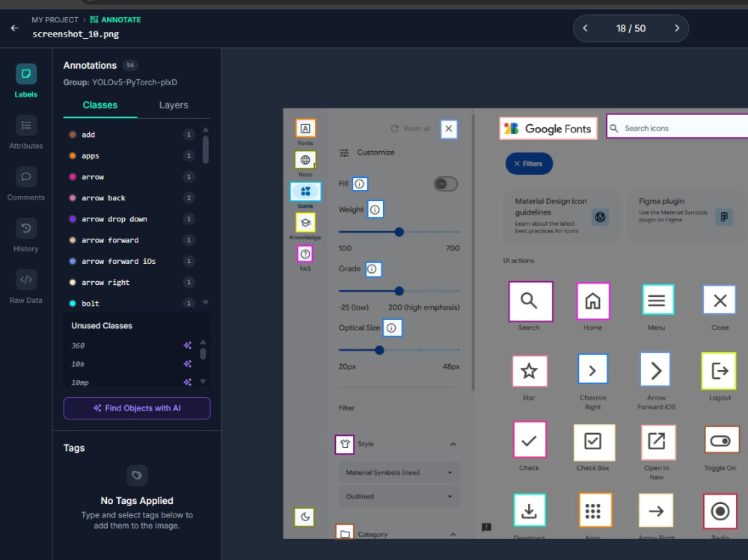Viewport: 748px width, 560px height.
Task: Click the Weight info icon
Action: click(x=375, y=209)
